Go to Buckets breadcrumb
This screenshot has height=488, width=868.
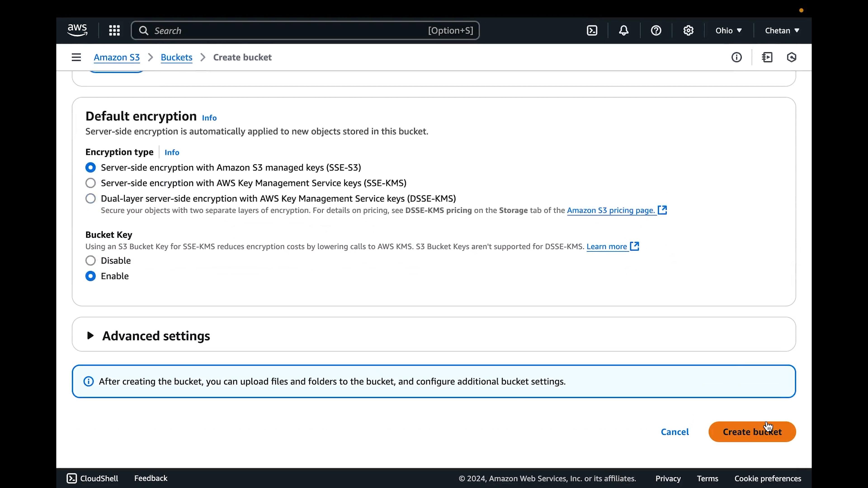pyautogui.click(x=176, y=57)
